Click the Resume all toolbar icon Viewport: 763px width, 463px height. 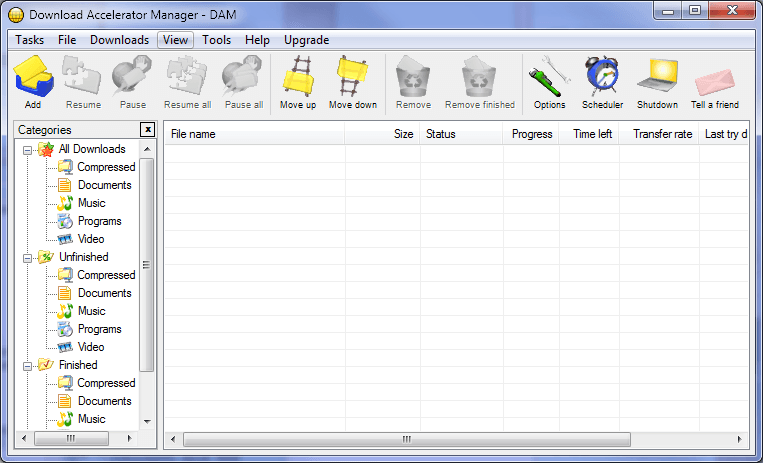(x=187, y=75)
